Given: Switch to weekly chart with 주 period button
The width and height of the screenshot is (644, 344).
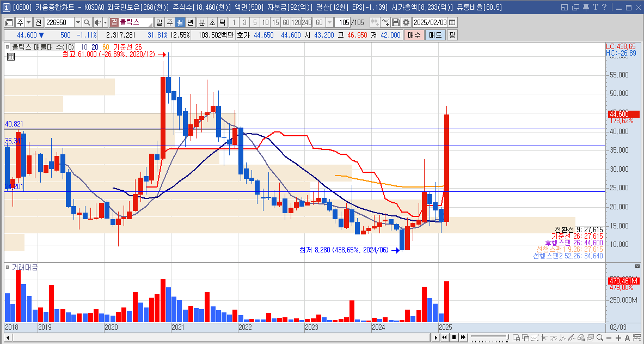Looking at the screenshot, I should tap(170, 23).
